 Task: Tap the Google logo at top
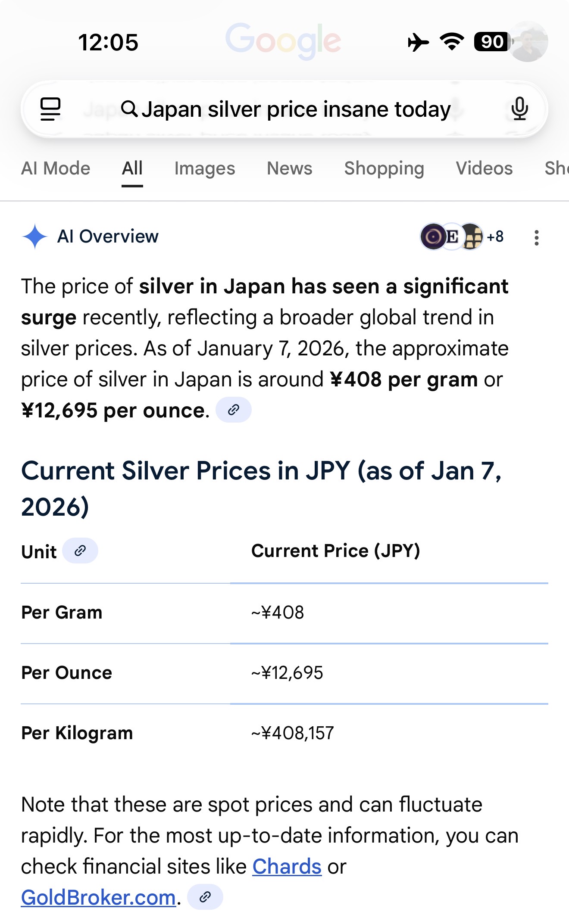(283, 40)
